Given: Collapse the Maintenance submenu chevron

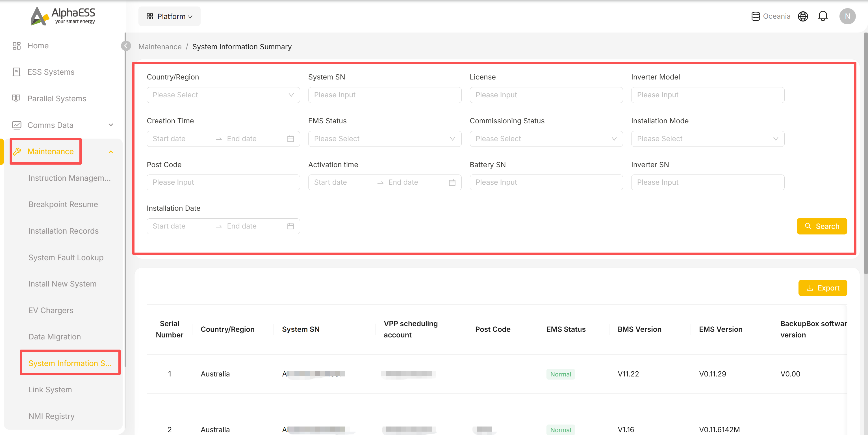Looking at the screenshot, I should [x=110, y=152].
